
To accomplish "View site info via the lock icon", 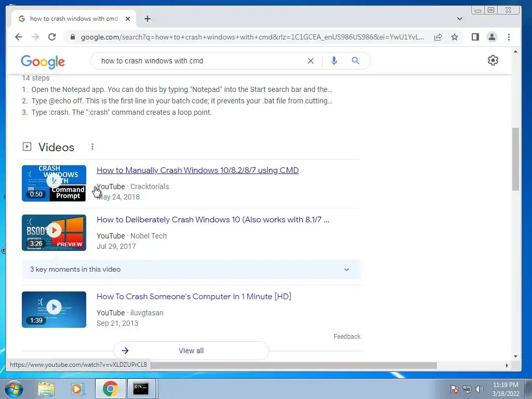I will click(72, 37).
